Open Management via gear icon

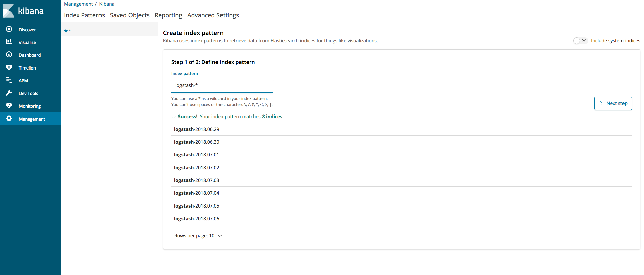9,118
